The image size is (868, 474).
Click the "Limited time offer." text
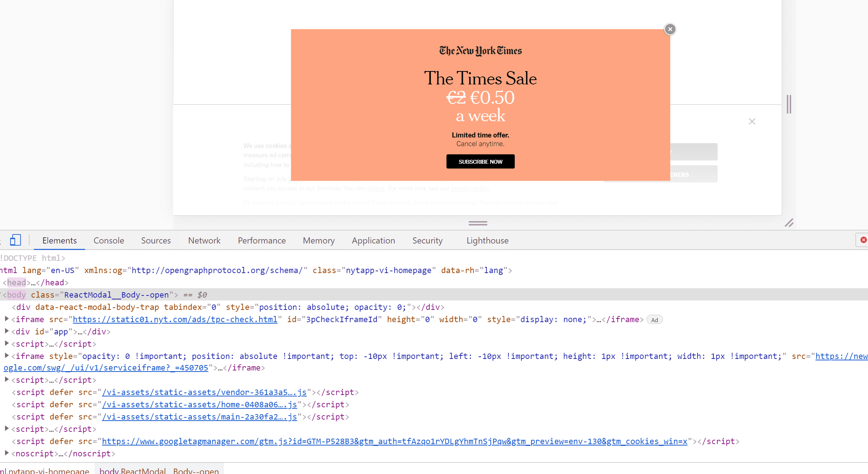click(480, 135)
